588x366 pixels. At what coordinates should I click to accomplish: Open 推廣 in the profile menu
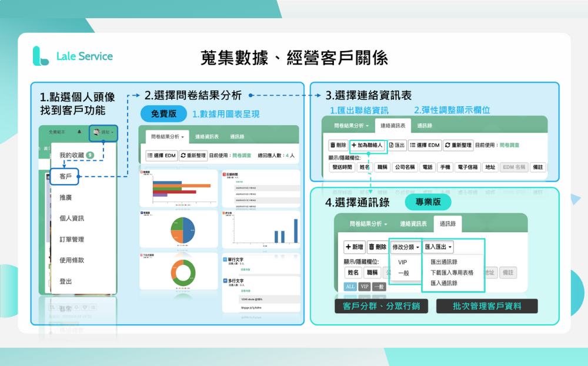pos(66,197)
